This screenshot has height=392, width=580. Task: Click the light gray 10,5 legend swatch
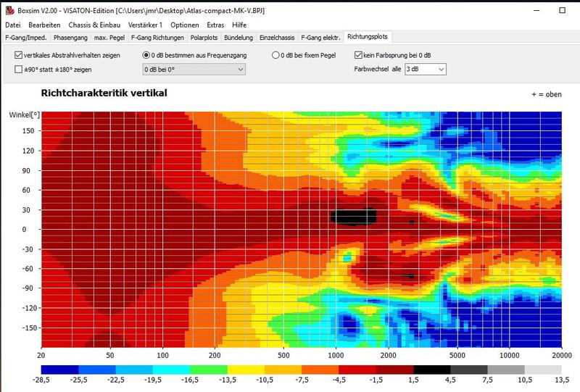tap(543, 370)
